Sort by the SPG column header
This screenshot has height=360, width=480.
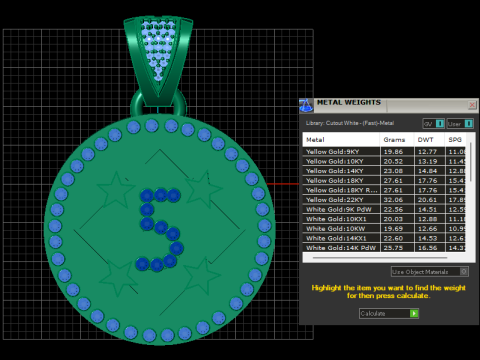pyautogui.click(x=455, y=140)
